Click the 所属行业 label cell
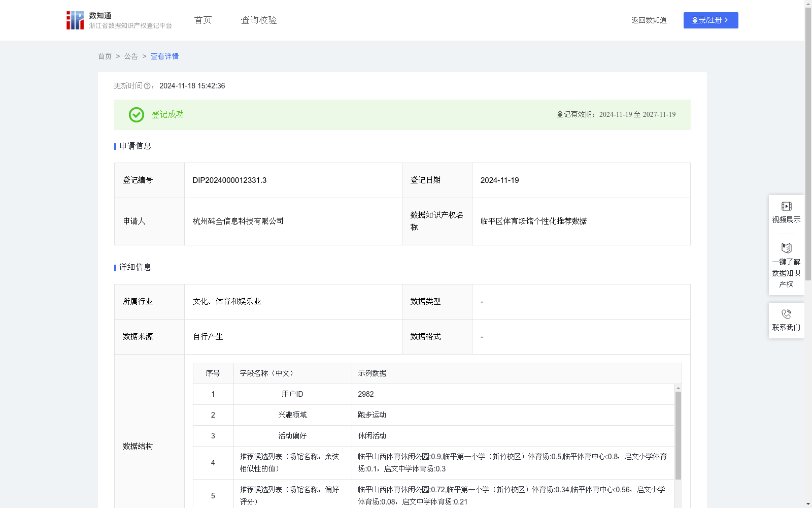Screen dimensions: 812x508 coord(149,302)
